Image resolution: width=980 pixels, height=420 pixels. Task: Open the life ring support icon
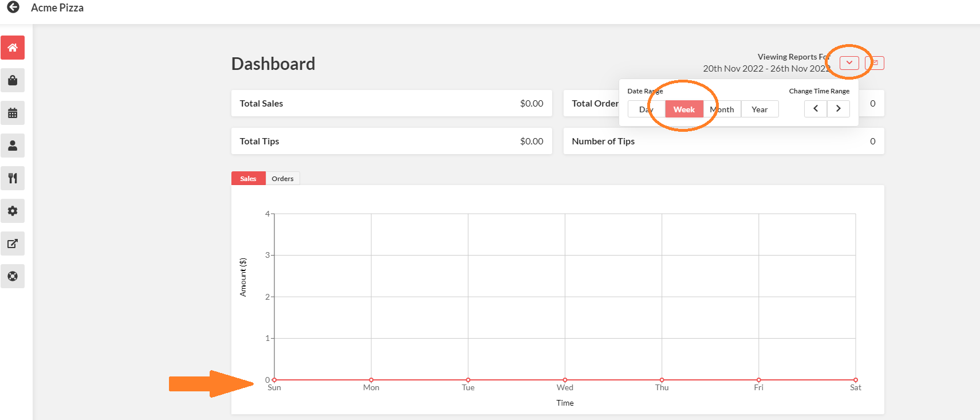point(13,276)
